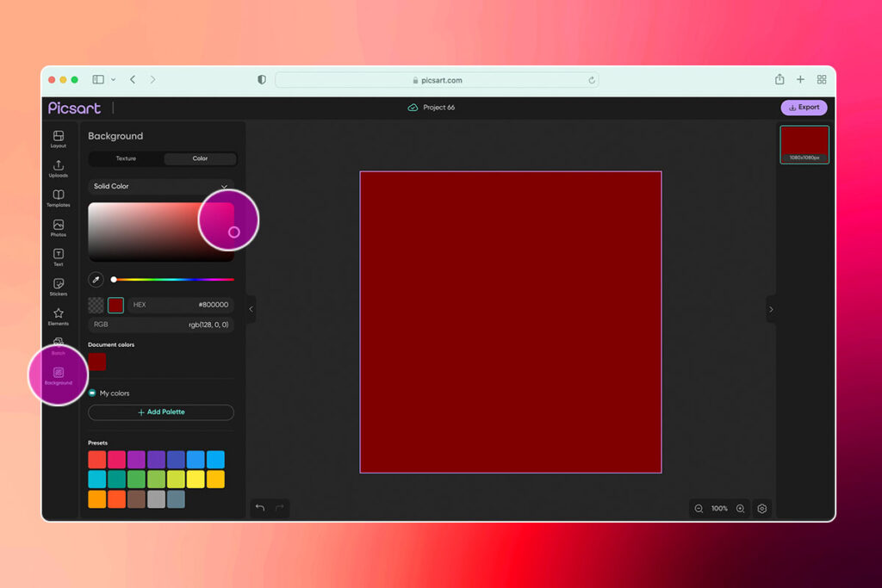Open the Solid Color dropdown

pos(160,186)
